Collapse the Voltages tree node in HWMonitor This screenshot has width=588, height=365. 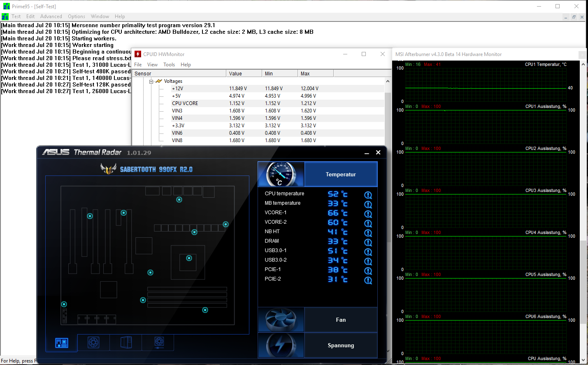pos(151,82)
